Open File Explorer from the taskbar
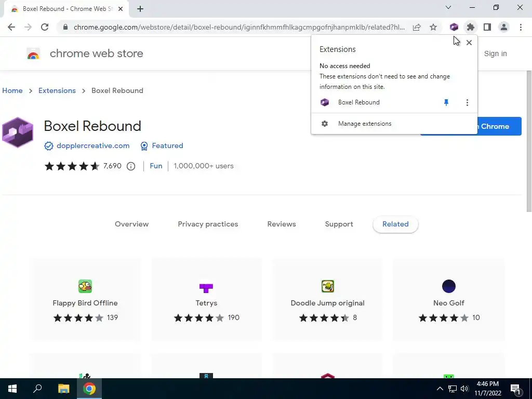Viewport: 532px width, 399px height. [x=63, y=389]
